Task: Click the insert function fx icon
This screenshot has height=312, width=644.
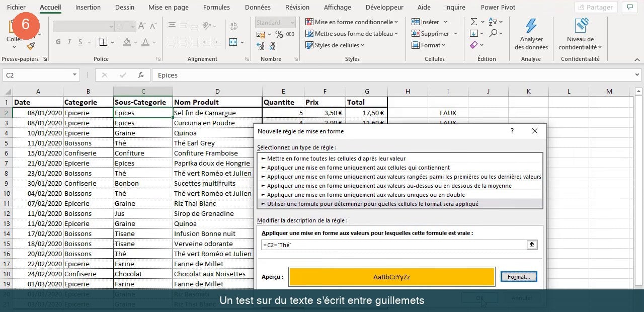Action: 141,75
